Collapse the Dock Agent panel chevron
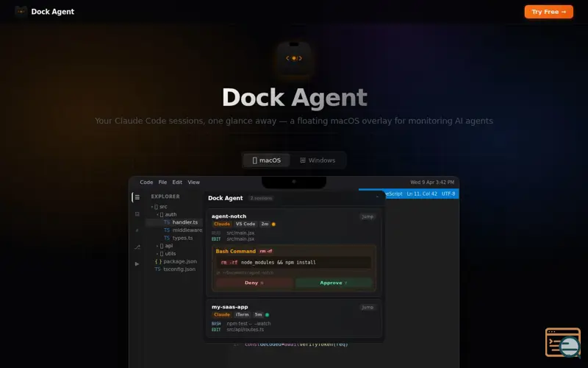The image size is (588, 368). pyautogui.click(x=377, y=197)
